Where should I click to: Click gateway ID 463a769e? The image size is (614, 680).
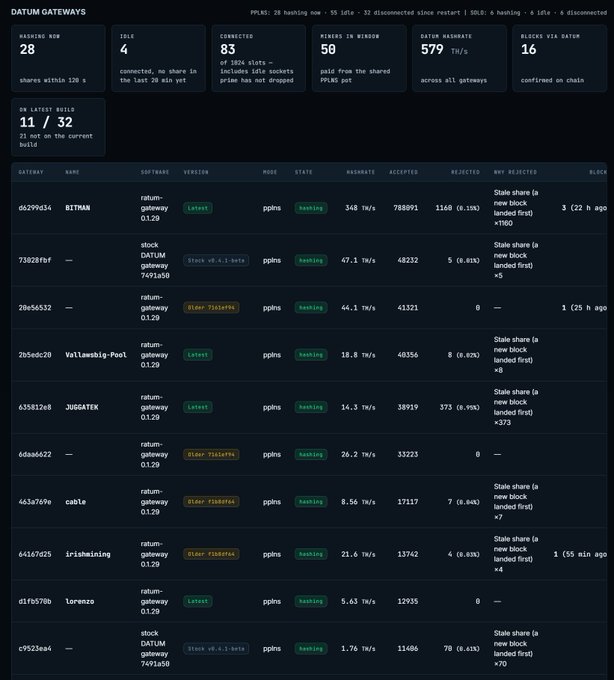click(35, 502)
